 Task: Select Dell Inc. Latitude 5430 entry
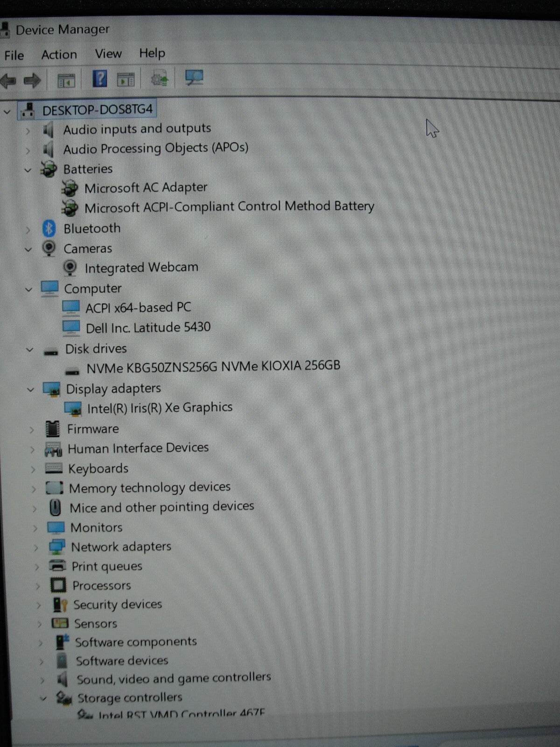(x=148, y=328)
